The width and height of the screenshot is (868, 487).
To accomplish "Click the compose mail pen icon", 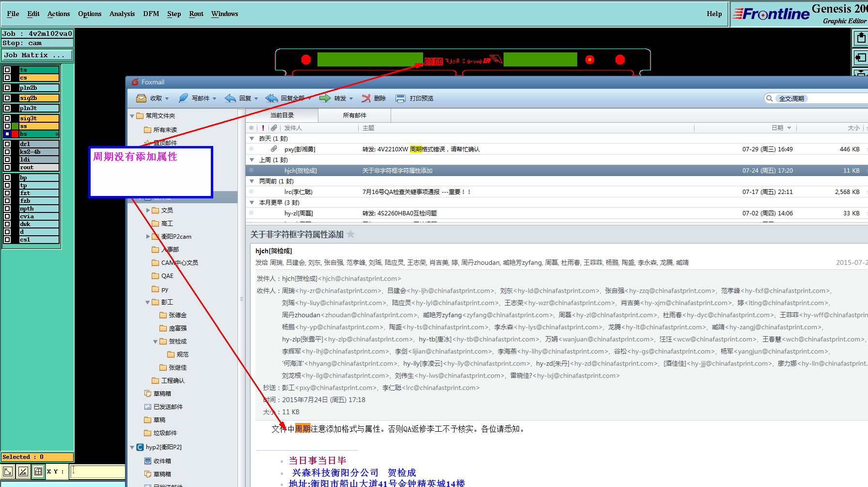I will point(183,98).
